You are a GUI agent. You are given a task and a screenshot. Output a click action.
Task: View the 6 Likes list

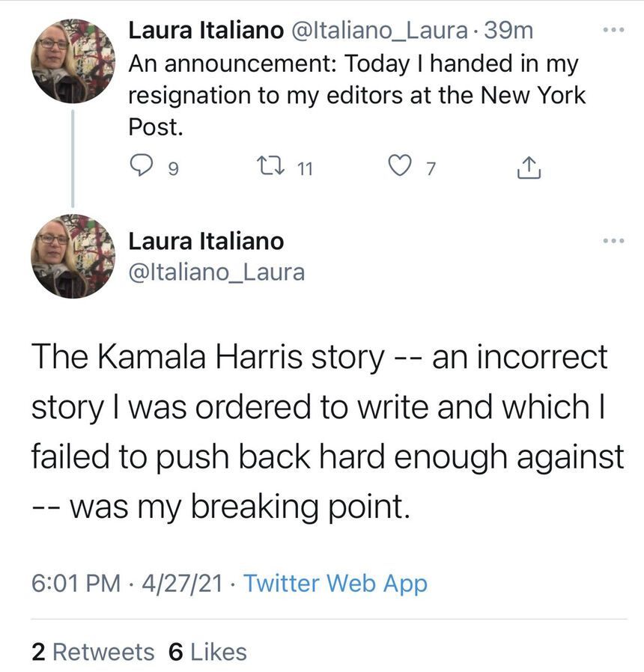(208, 651)
